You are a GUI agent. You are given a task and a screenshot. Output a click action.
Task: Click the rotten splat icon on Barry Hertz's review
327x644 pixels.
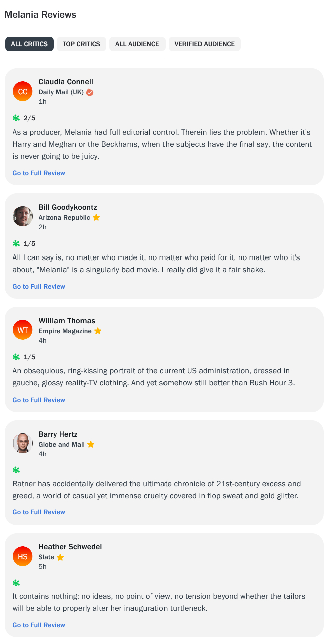click(16, 470)
